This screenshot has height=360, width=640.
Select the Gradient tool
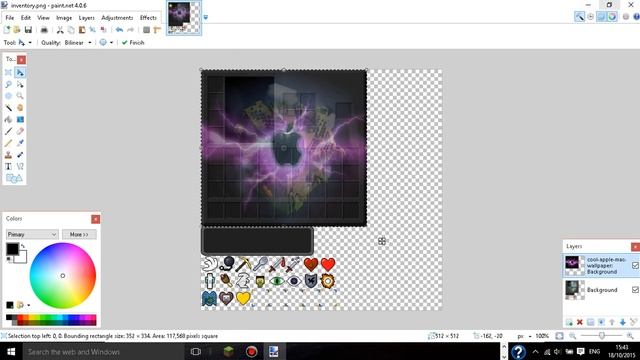20,120
